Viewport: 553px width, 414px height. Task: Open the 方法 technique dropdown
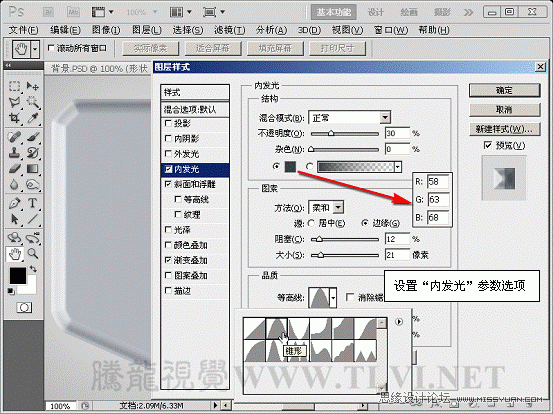point(338,208)
